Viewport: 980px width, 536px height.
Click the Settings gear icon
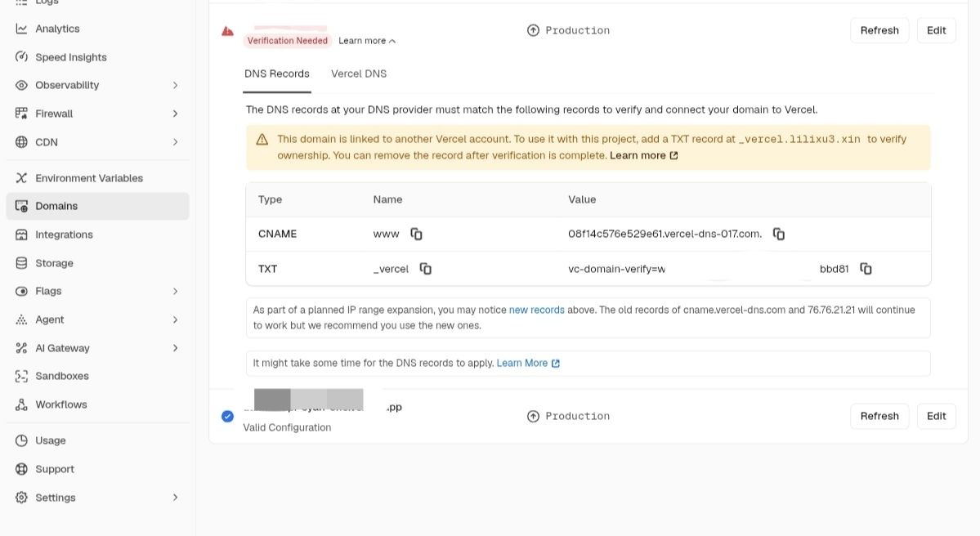pos(21,498)
